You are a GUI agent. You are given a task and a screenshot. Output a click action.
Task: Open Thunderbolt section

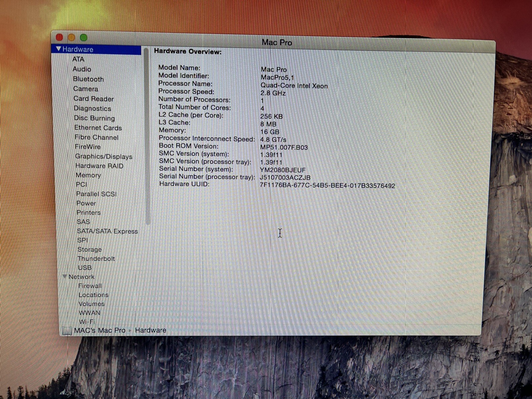tap(96, 258)
